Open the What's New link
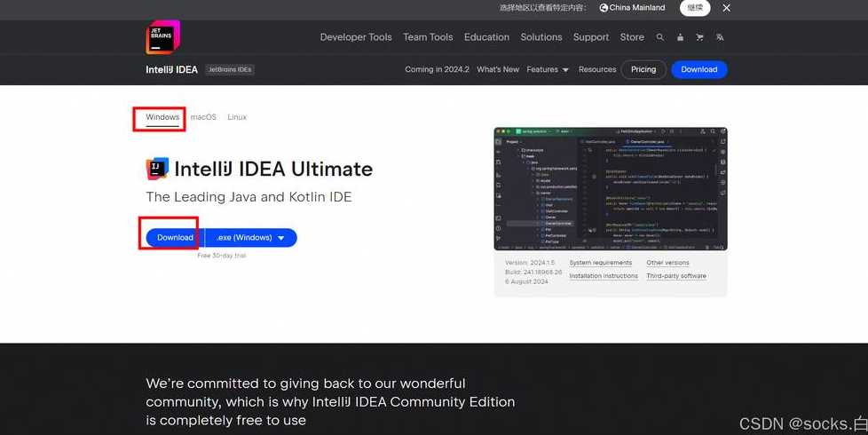Screen dimensions: 868x435 click(x=498, y=70)
